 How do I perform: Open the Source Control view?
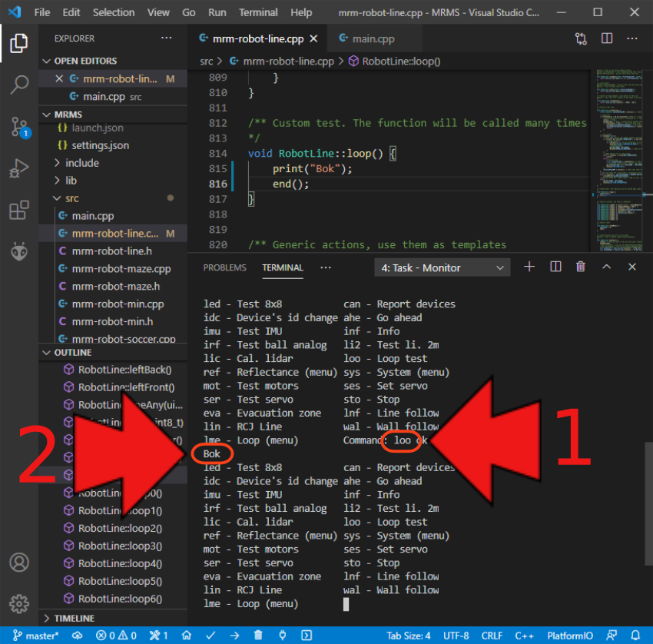pyautogui.click(x=19, y=127)
